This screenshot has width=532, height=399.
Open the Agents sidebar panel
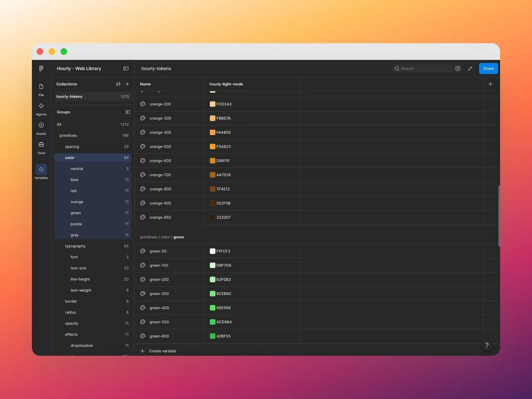click(x=41, y=109)
